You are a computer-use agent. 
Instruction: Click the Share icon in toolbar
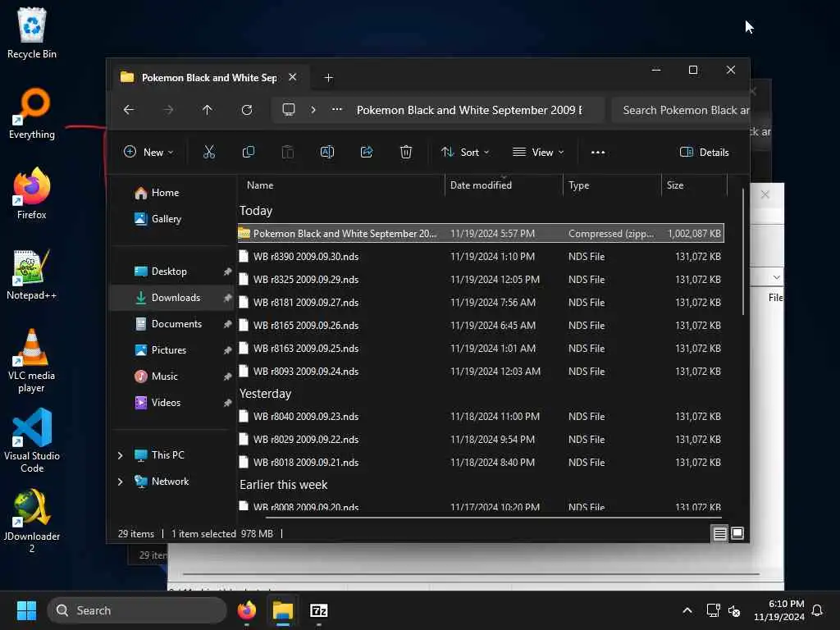pyautogui.click(x=367, y=152)
